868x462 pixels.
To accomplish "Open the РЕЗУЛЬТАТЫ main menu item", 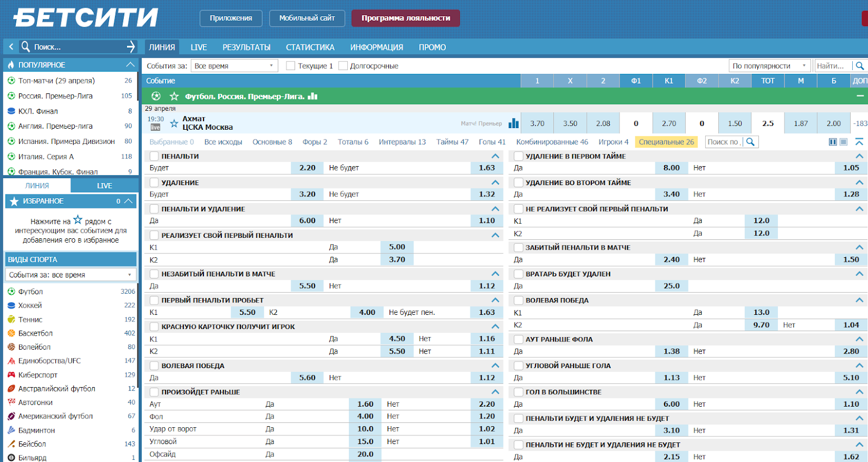I will [246, 47].
